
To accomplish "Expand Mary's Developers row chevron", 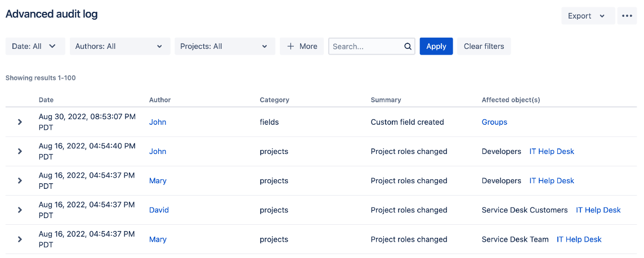I will [x=19, y=180].
